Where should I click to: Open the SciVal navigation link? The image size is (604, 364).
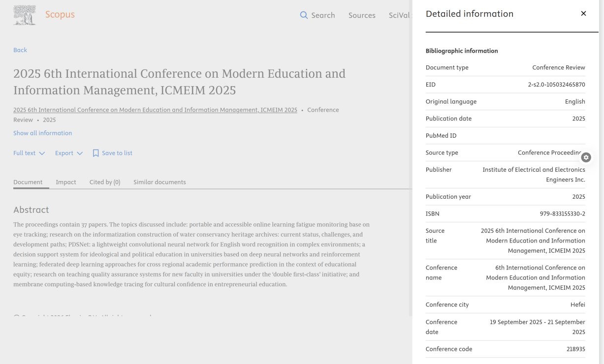coord(399,15)
